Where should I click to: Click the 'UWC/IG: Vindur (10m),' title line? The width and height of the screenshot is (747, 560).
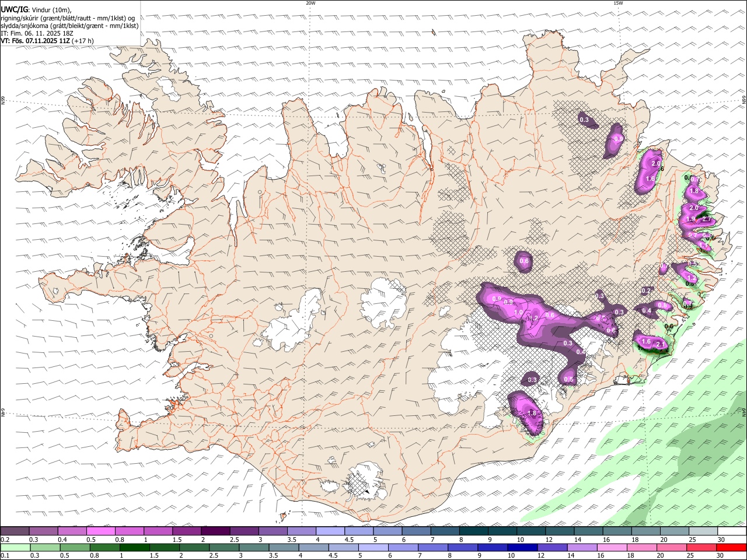[x=36, y=9]
